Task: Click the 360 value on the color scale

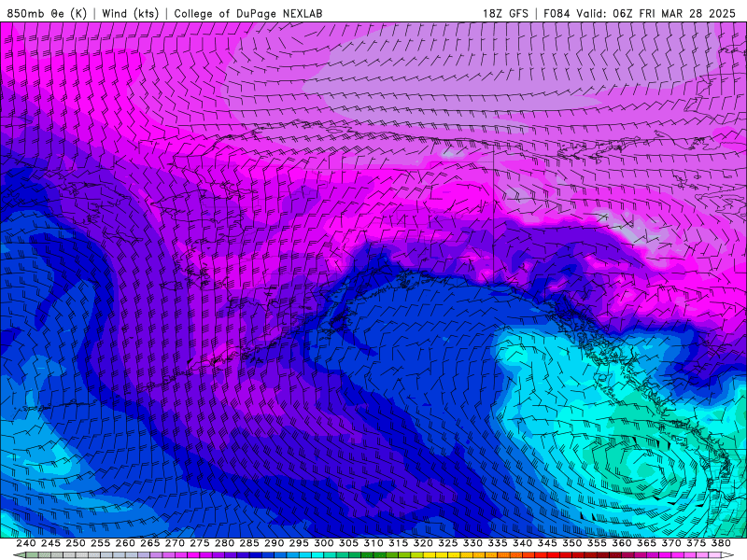Action: (621, 543)
